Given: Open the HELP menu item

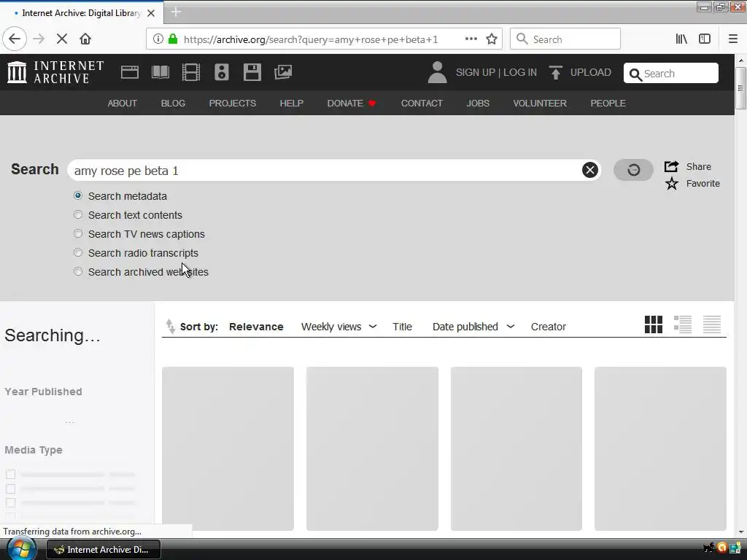Looking at the screenshot, I should point(292,104).
